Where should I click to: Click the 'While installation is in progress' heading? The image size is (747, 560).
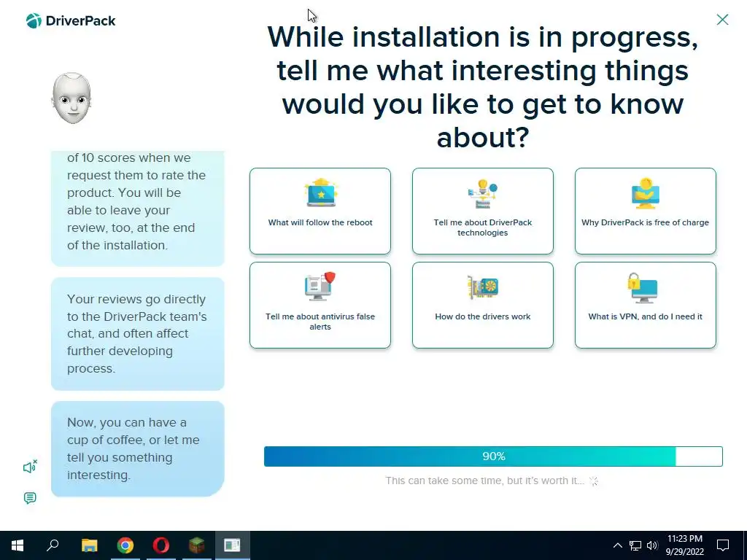click(483, 87)
